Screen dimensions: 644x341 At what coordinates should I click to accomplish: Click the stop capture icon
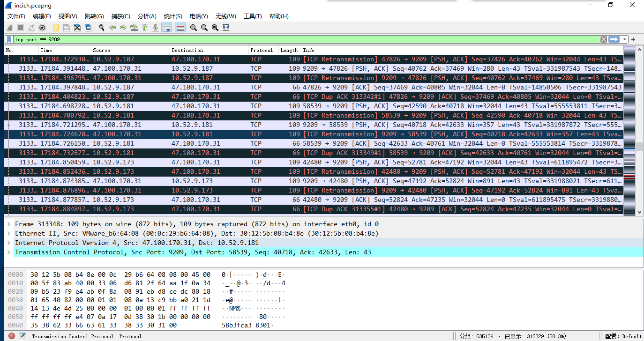(x=19, y=27)
